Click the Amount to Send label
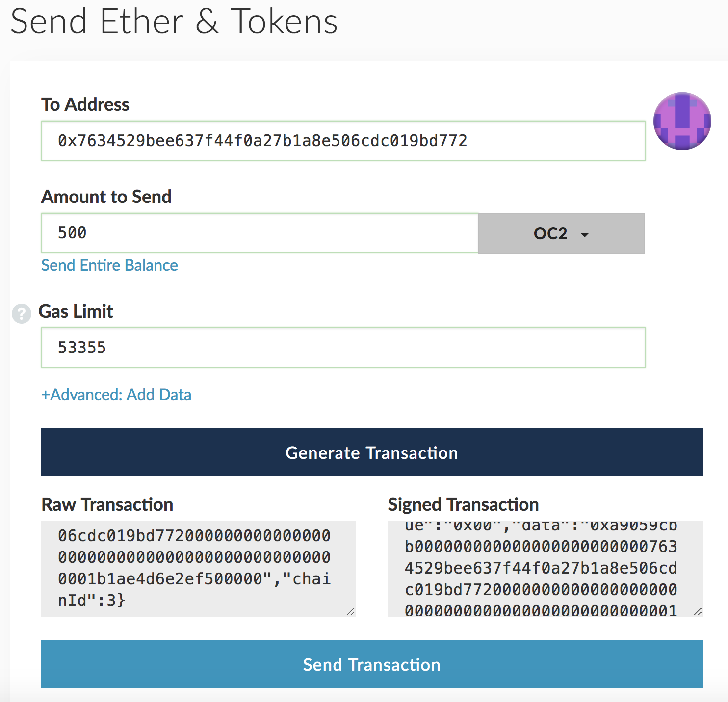The width and height of the screenshot is (728, 702). (x=106, y=197)
